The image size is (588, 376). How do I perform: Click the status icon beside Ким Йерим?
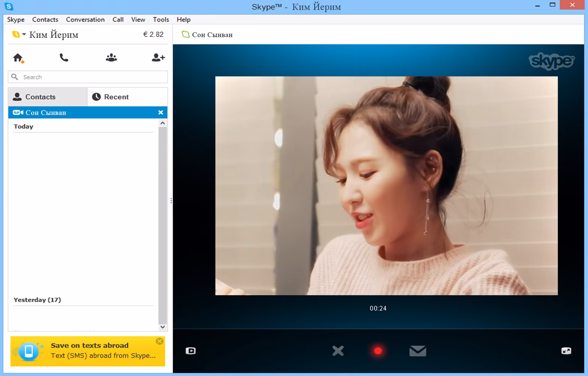click(x=16, y=35)
